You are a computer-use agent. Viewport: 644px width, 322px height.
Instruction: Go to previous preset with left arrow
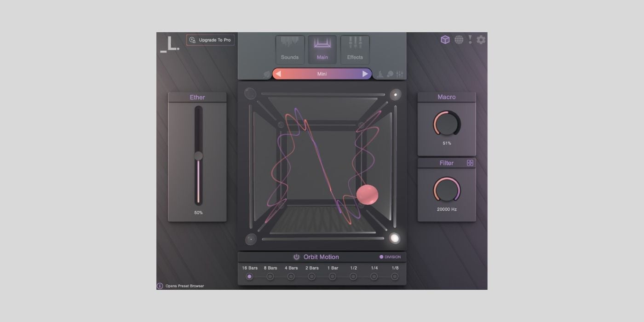point(278,74)
